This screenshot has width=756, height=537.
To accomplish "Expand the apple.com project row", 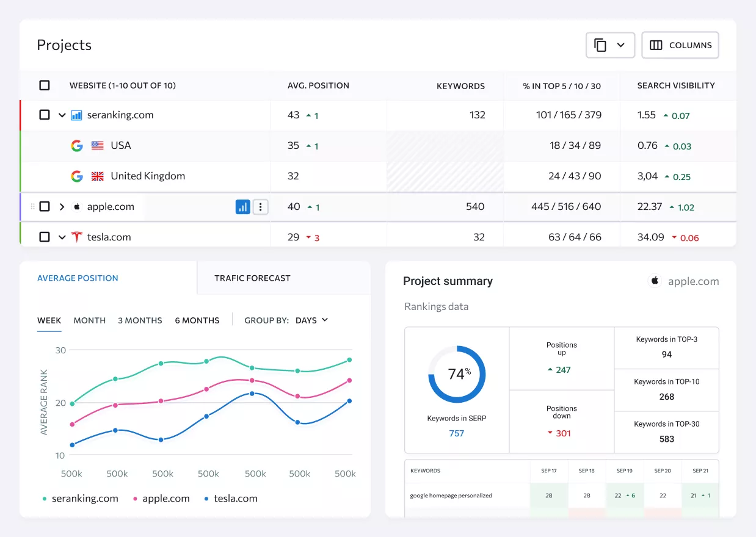I will [62, 207].
